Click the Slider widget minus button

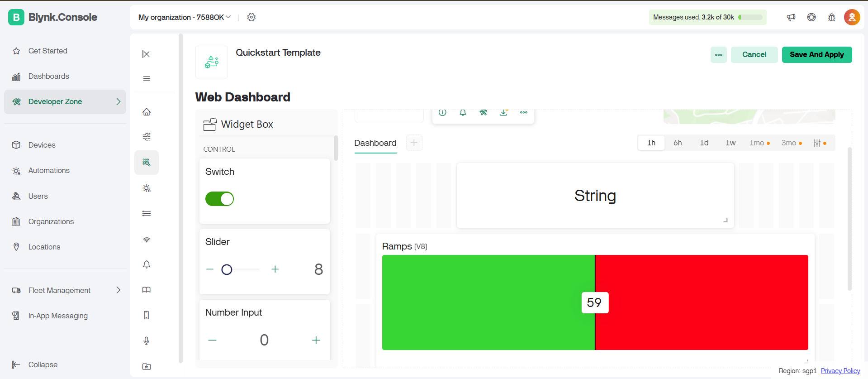[x=210, y=269]
